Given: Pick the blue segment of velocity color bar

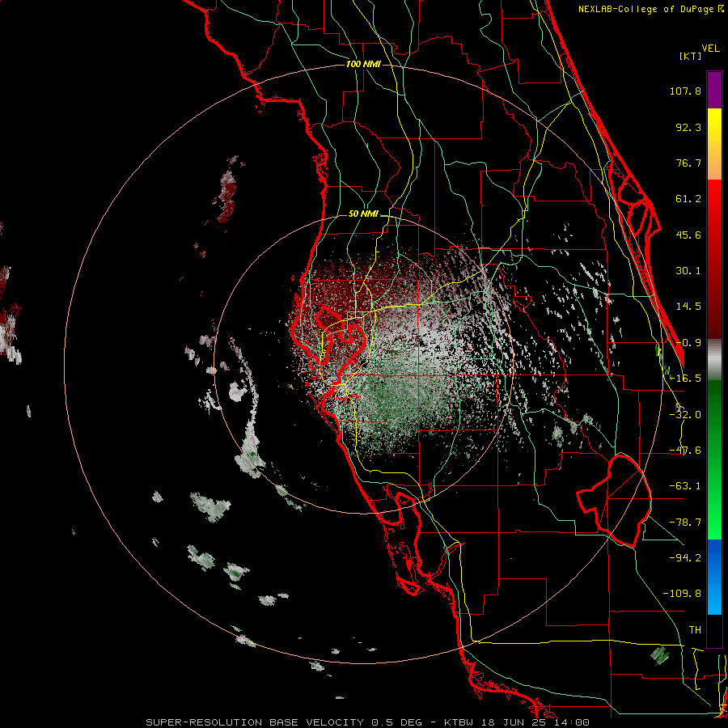Looking at the screenshot, I should (x=714, y=577).
